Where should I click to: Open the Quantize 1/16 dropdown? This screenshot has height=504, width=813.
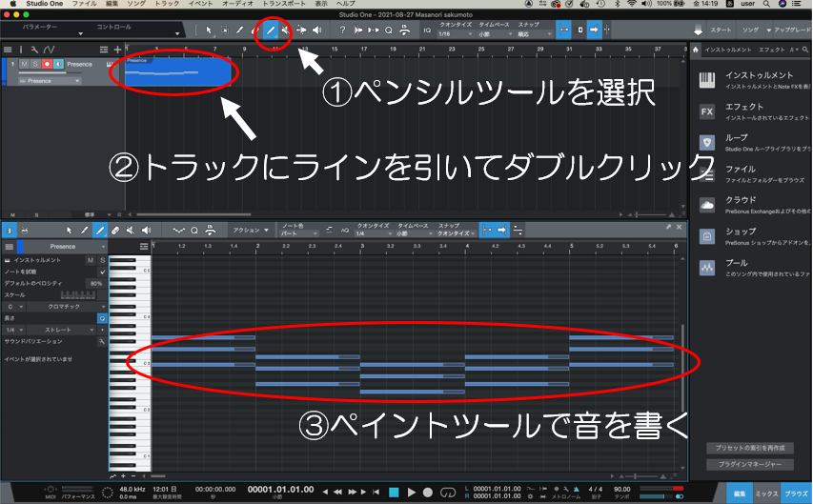(x=456, y=34)
